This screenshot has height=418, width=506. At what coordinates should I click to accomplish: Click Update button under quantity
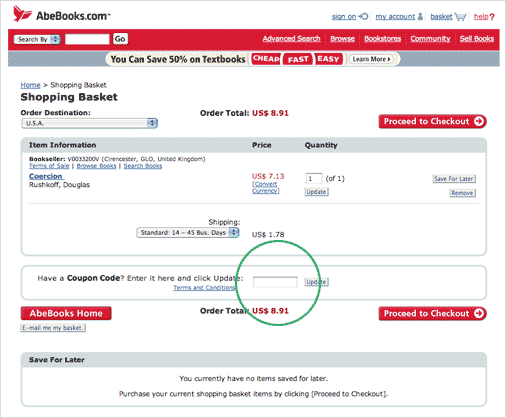(316, 192)
